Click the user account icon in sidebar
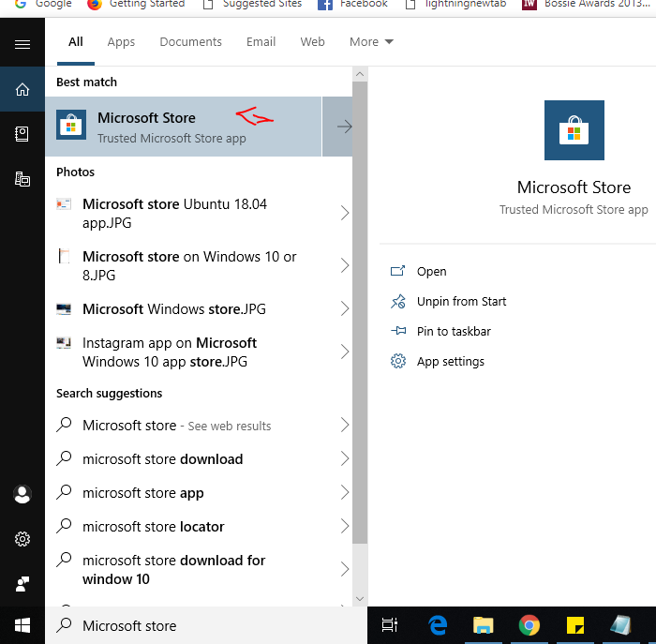656x644 pixels. pos(22,494)
